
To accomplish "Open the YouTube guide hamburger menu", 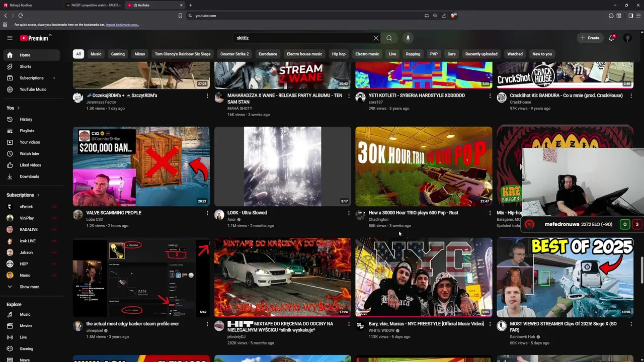I will click(10, 38).
